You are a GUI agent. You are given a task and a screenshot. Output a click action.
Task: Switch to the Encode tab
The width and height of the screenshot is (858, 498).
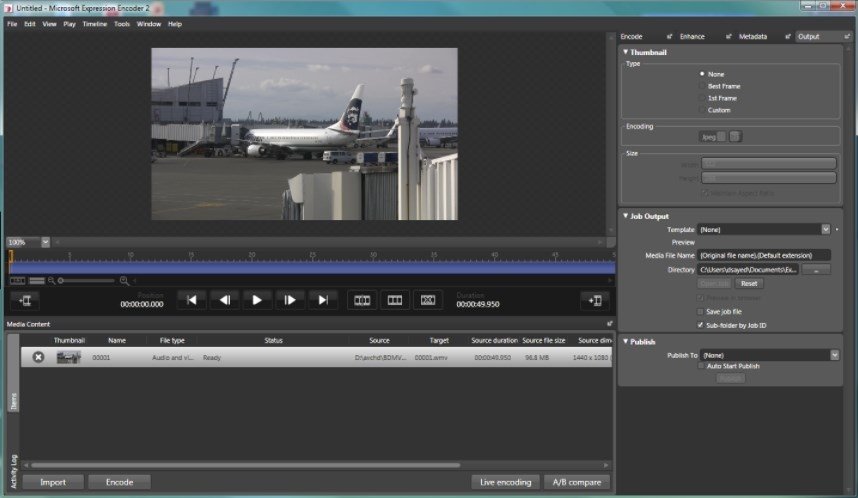[631, 37]
